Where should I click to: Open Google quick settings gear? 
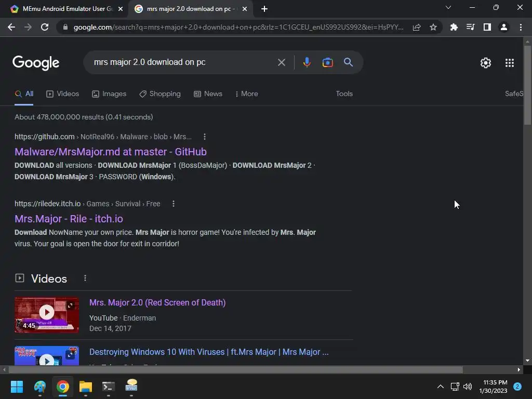[486, 63]
